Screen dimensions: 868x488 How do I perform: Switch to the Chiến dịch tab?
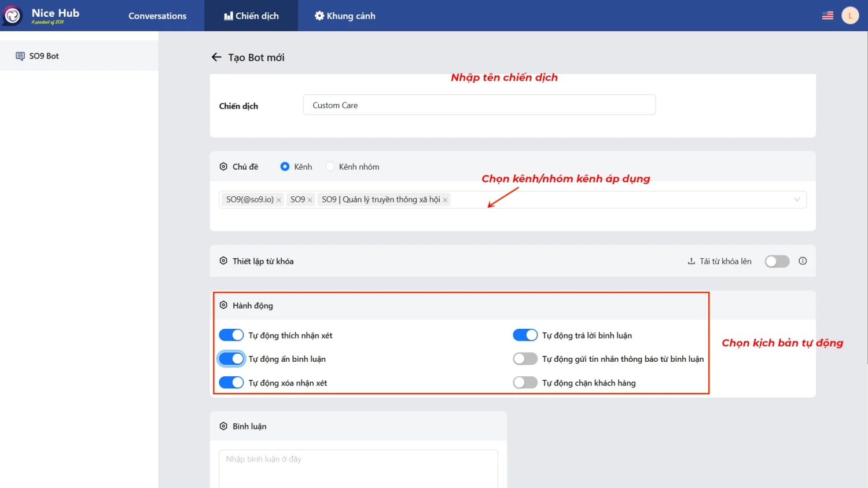[251, 16]
